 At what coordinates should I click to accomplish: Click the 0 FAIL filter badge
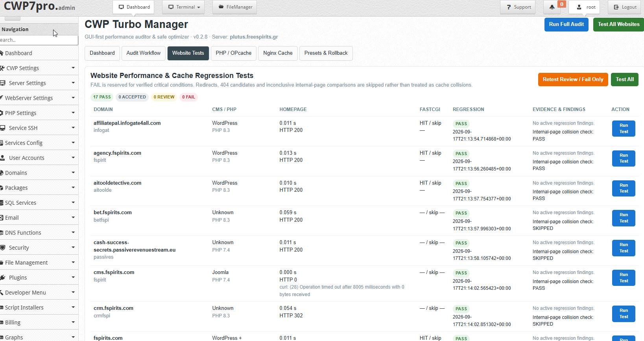188,97
